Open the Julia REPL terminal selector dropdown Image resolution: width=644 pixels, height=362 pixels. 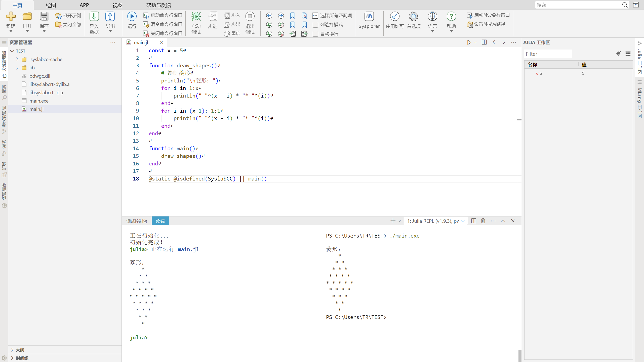coord(436,221)
